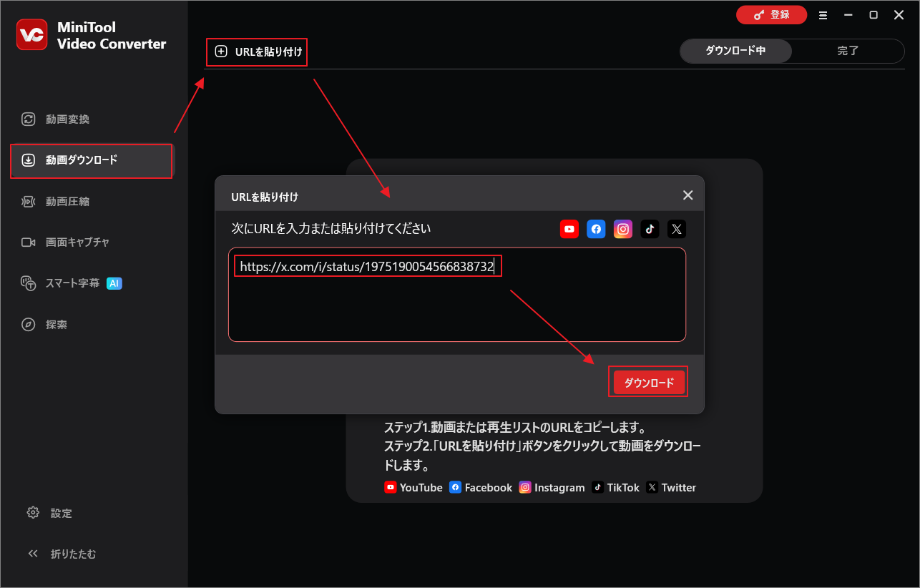Focus the URL input text box
Viewport: 920px width, 588px height.
click(457, 295)
